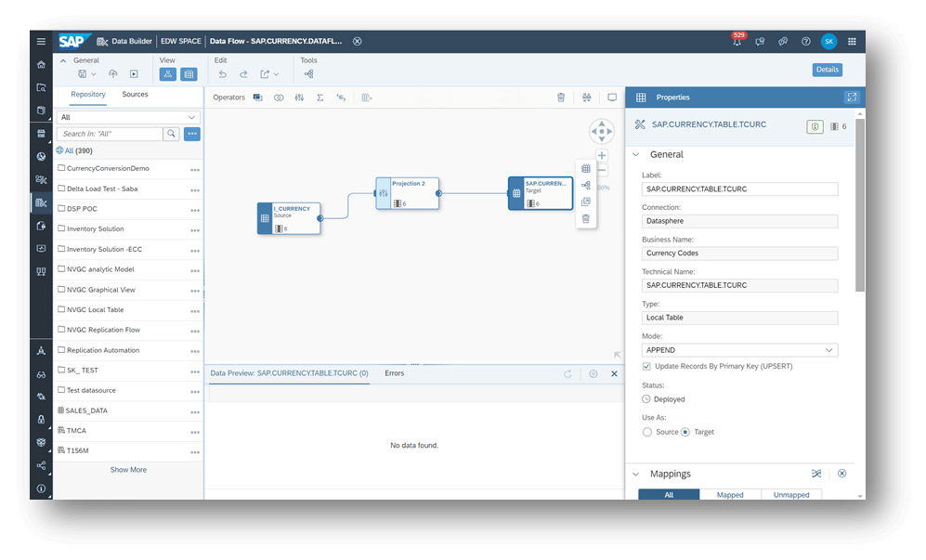The width and height of the screenshot is (926, 560).
Task: Collapse the General properties section
Action: click(636, 155)
